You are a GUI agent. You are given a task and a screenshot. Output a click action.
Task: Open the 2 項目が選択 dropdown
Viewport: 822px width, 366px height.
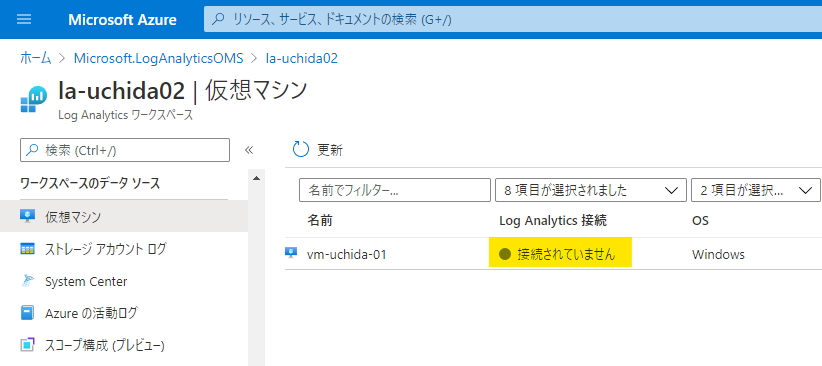click(755, 190)
